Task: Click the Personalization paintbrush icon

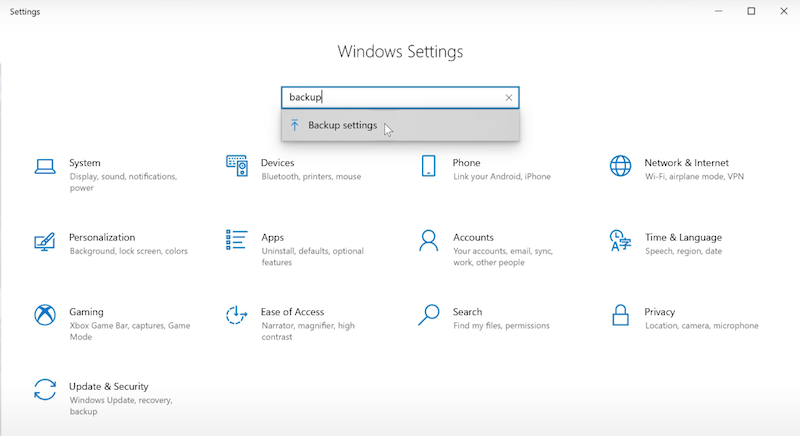Action: pos(44,241)
